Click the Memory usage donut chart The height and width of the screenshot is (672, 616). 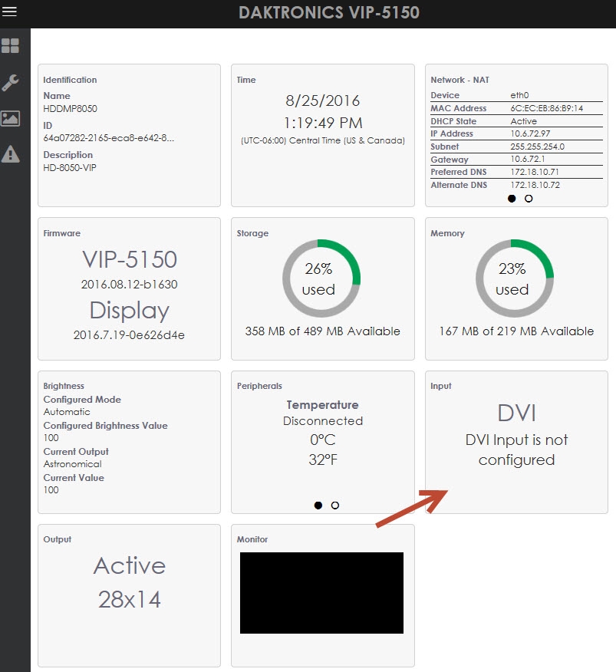point(516,278)
